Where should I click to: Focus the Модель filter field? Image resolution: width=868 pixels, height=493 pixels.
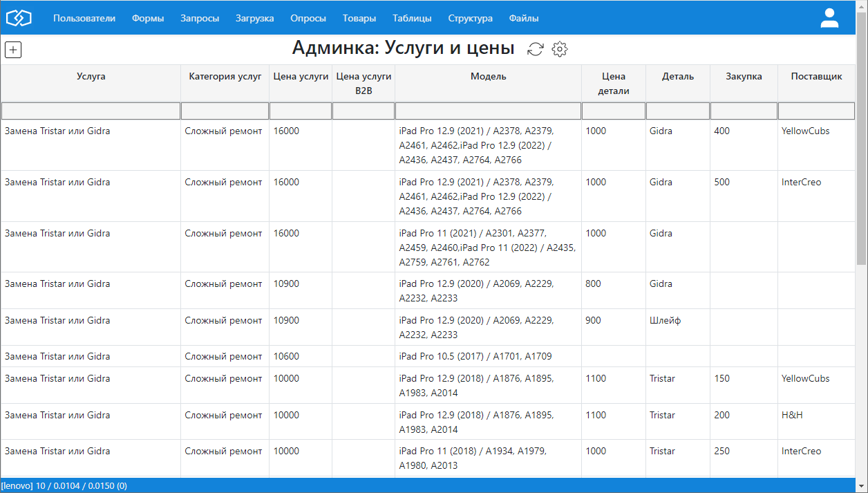pyautogui.click(x=488, y=111)
